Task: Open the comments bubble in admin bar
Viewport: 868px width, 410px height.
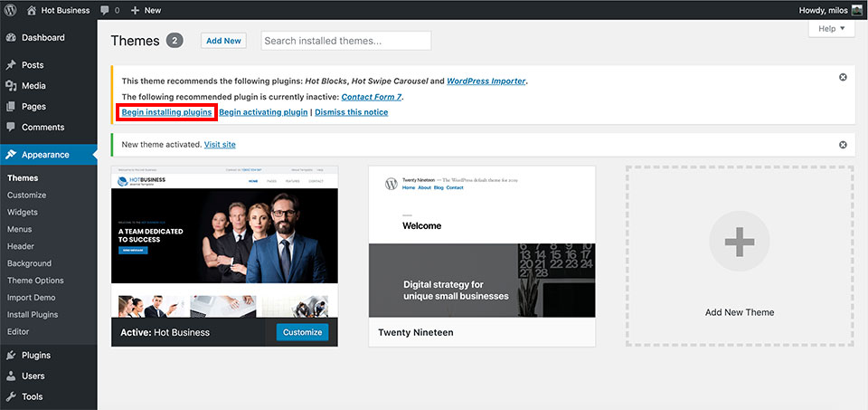Action: [105, 10]
